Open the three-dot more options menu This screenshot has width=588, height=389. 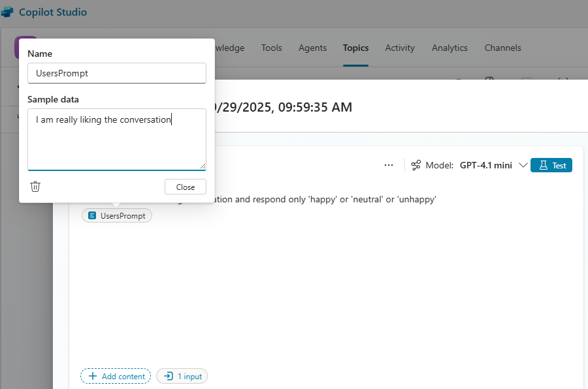(389, 165)
